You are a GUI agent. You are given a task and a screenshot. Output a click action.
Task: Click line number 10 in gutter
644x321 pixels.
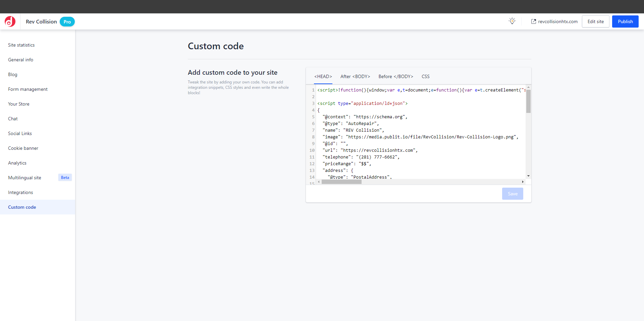click(312, 150)
